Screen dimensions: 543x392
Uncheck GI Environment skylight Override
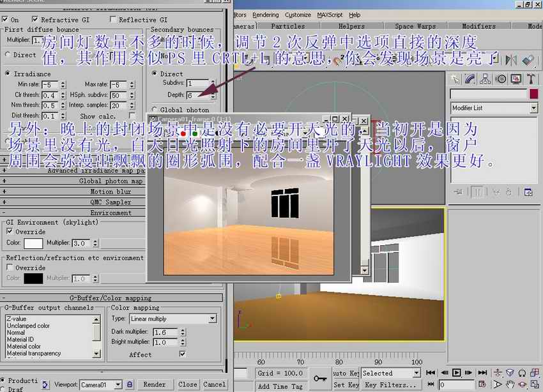pyautogui.click(x=10, y=231)
